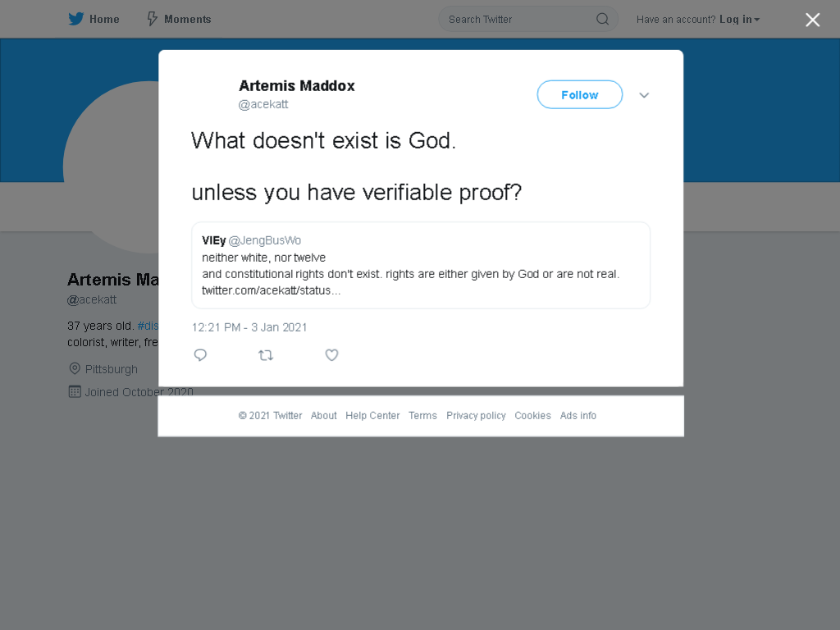Retweet the Artemis Maddox tweet

point(266,355)
